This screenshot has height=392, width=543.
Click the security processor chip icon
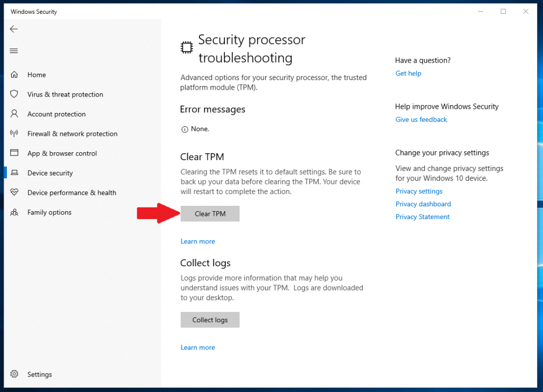click(187, 47)
